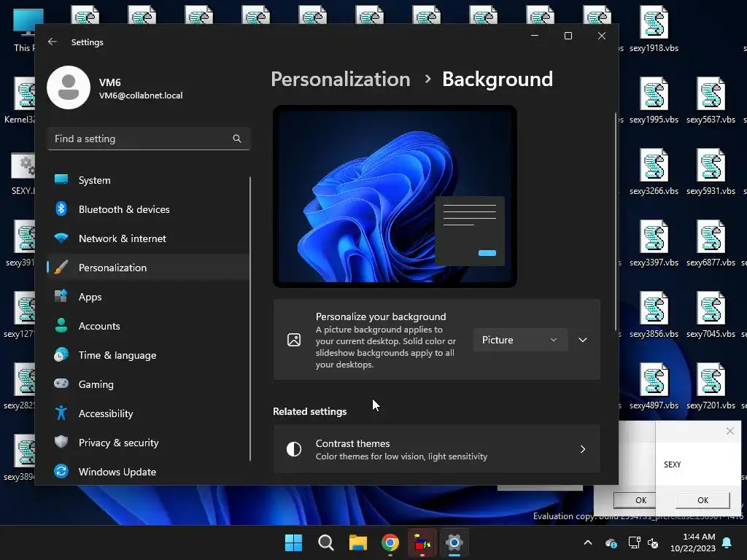
Task: Click left OK button in background dialog
Action: click(x=636, y=500)
